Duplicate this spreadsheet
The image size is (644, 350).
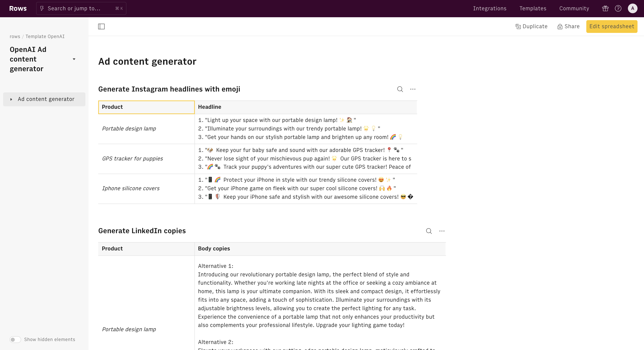coord(532,27)
